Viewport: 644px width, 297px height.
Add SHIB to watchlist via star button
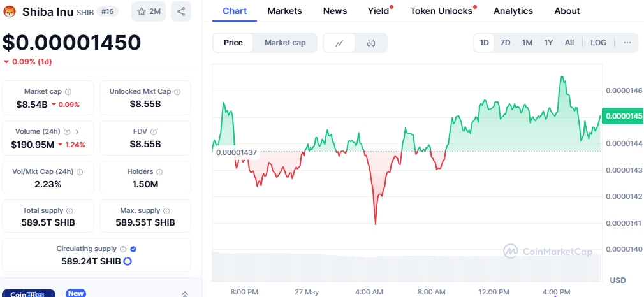tap(149, 11)
